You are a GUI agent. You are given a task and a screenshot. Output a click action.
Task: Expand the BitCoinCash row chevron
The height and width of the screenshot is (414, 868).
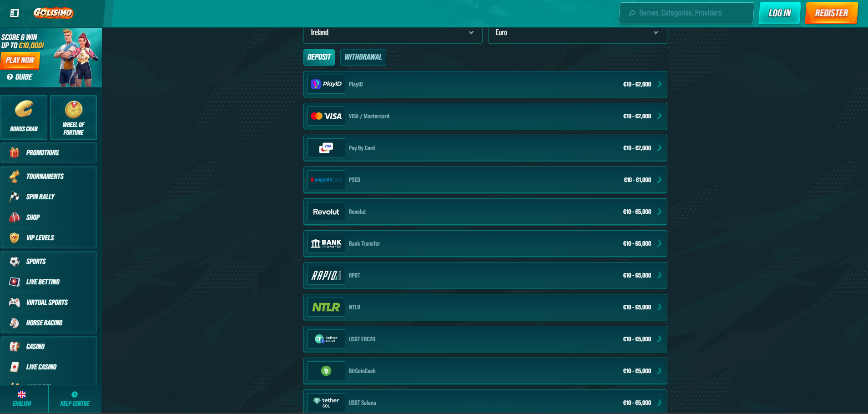(659, 371)
